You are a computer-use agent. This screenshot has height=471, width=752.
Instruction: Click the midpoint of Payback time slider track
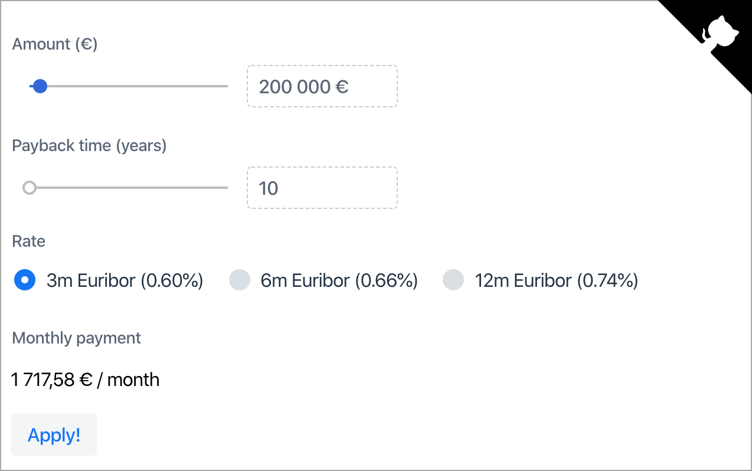coord(128,187)
